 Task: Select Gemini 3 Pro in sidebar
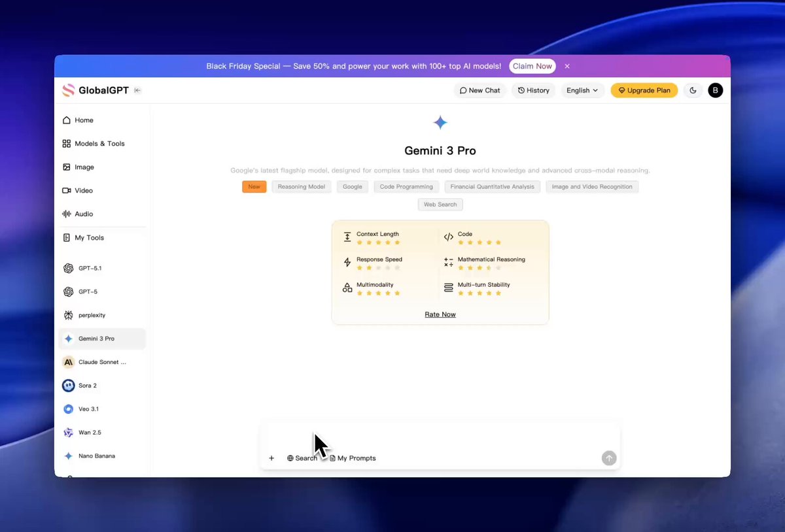click(x=102, y=339)
